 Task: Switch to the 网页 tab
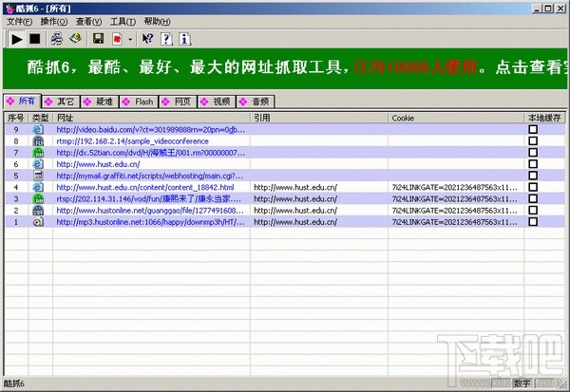click(179, 102)
